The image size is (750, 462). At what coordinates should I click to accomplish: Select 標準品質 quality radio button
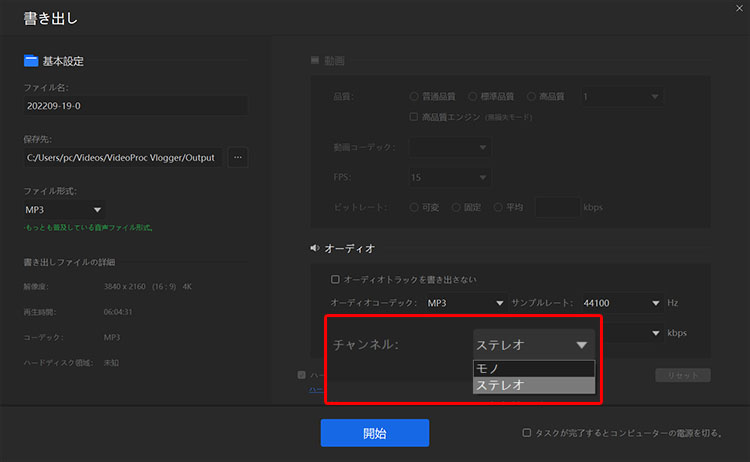click(473, 97)
